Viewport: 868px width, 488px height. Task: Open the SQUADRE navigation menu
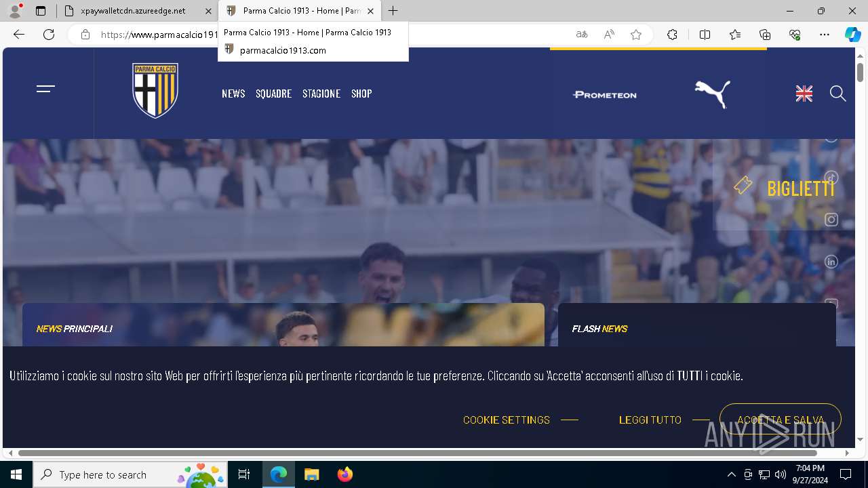coord(273,94)
